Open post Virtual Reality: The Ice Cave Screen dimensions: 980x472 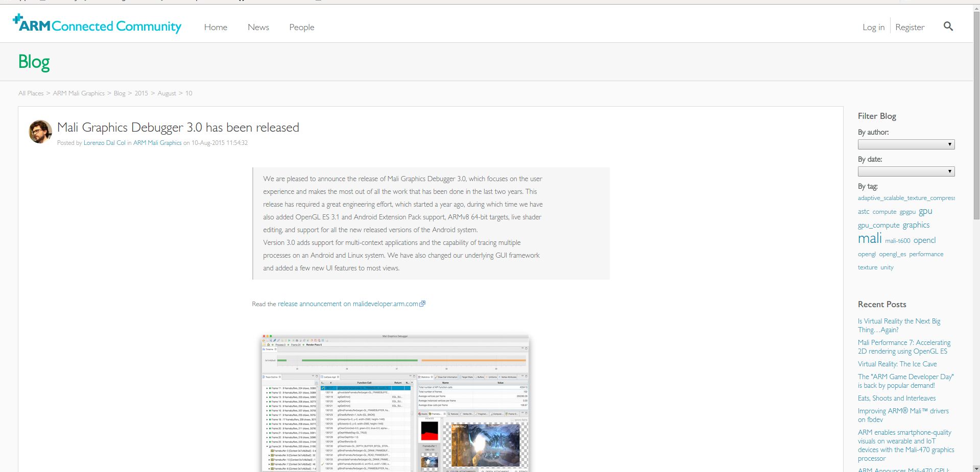point(897,364)
